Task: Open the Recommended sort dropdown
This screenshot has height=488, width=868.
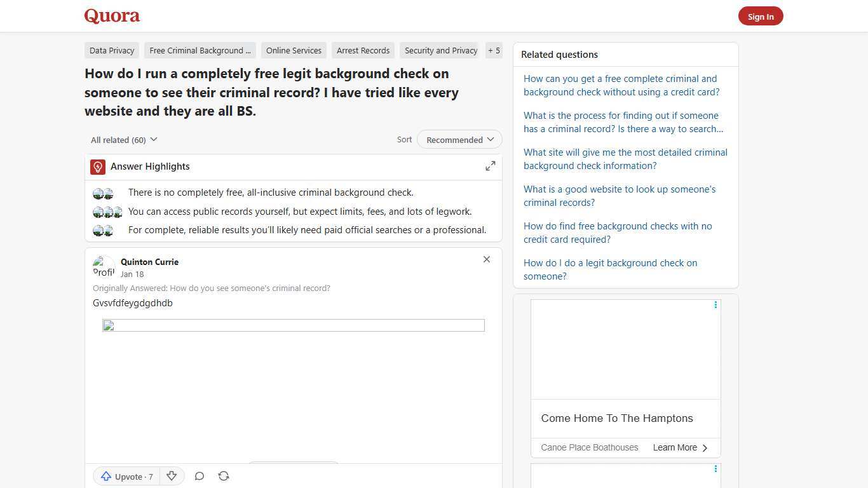Action: (459, 139)
